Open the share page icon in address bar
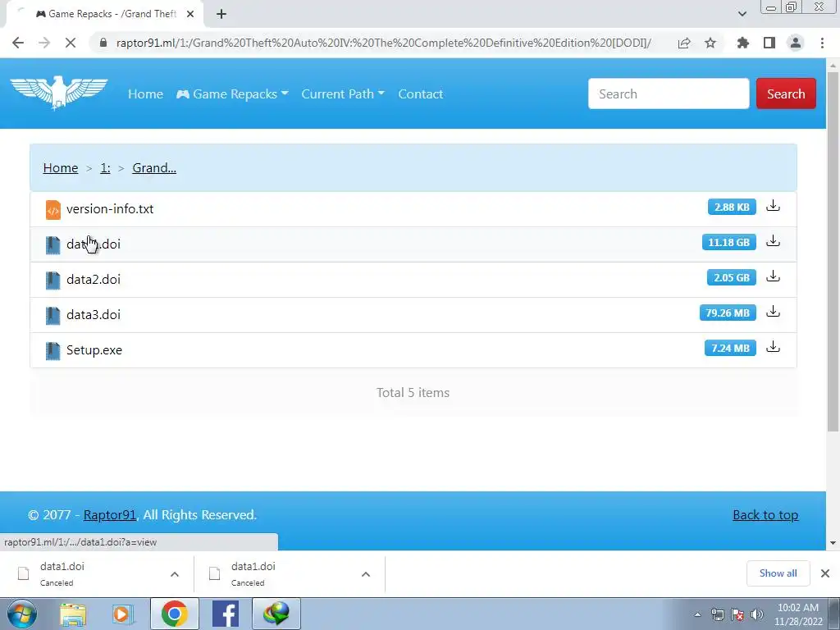The image size is (840, 630). (x=684, y=43)
